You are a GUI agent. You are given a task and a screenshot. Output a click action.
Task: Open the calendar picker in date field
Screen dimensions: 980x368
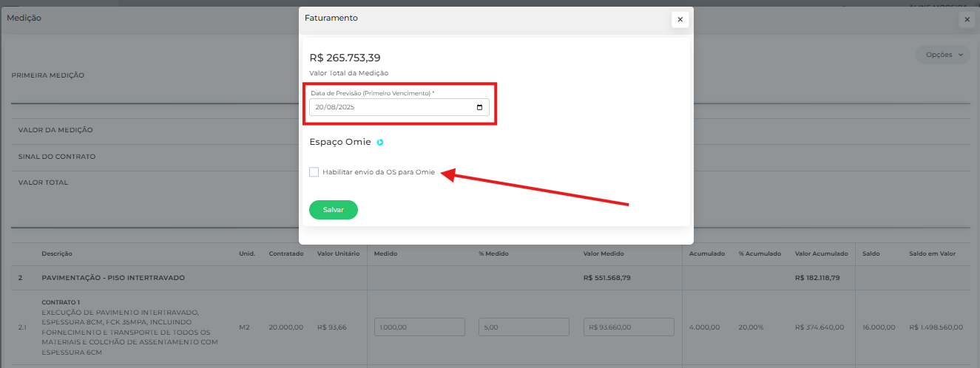pyautogui.click(x=479, y=107)
